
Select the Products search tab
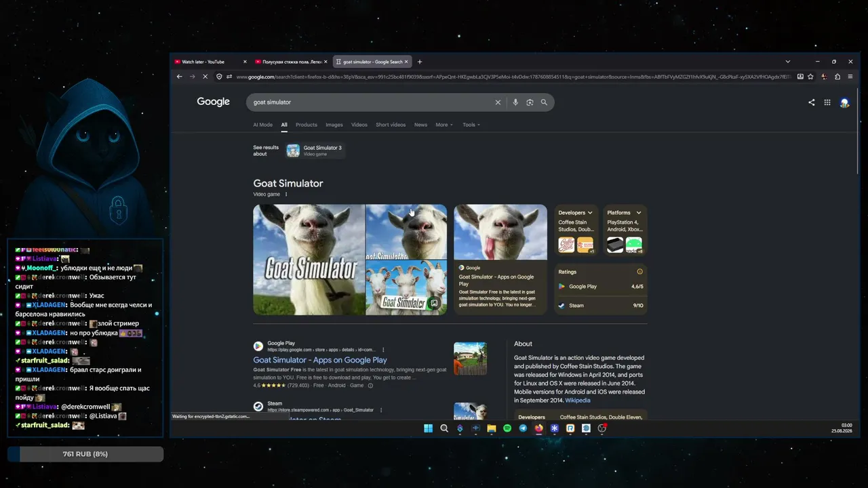point(307,125)
